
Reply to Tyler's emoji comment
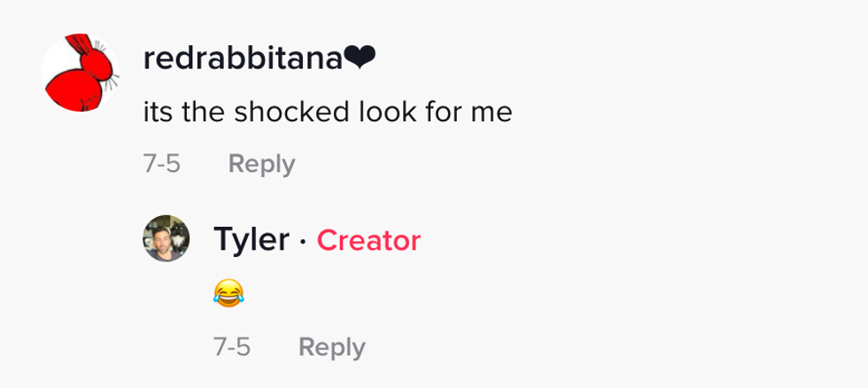pyautogui.click(x=331, y=347)
